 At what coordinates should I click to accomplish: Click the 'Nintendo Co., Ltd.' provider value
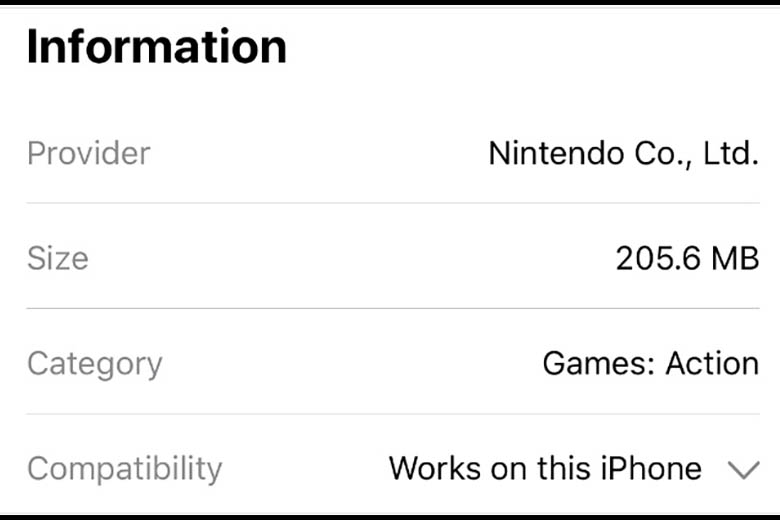click(x=624, y=154)
